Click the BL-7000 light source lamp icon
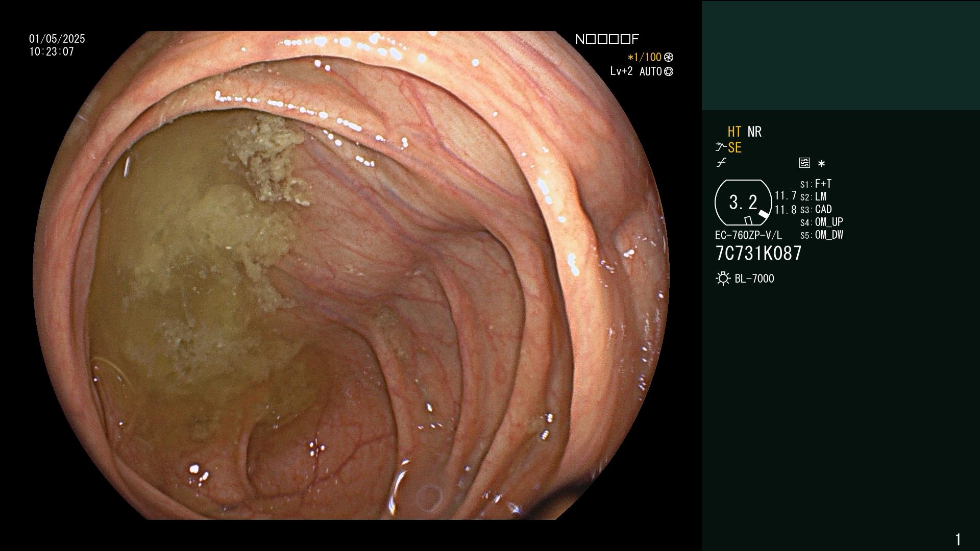Screen dimensions: 980x551 tap(723, 279)
